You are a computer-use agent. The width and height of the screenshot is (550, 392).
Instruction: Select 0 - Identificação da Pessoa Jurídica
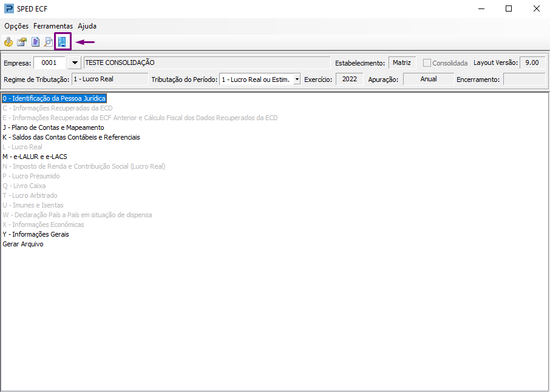tap(55, 98)
